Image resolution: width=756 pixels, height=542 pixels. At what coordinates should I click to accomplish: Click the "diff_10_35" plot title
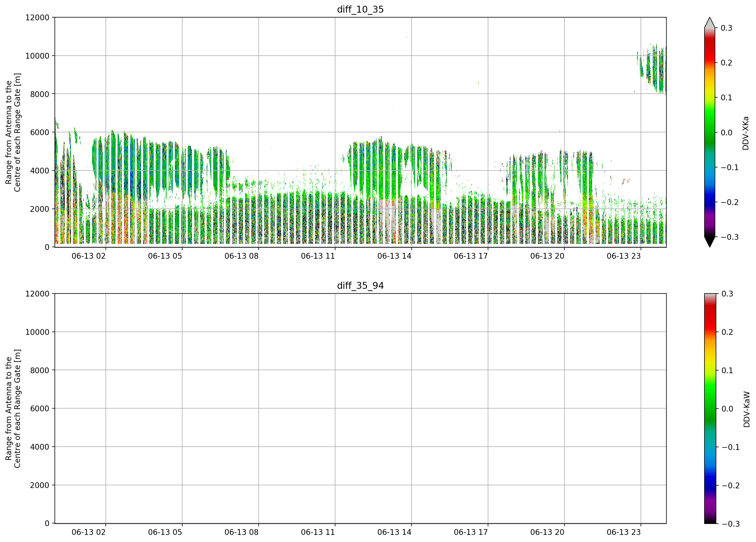pyautogui.click(x=360, y=9)
